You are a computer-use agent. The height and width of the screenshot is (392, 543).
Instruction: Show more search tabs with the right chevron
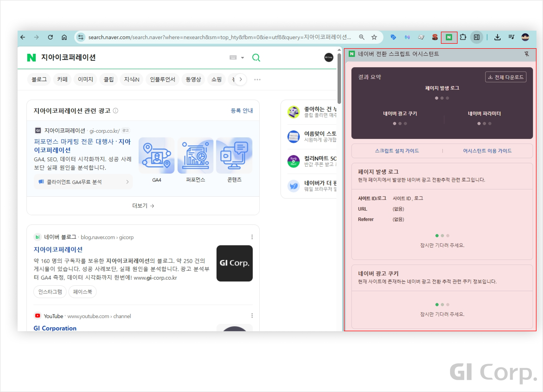point(241,79)
